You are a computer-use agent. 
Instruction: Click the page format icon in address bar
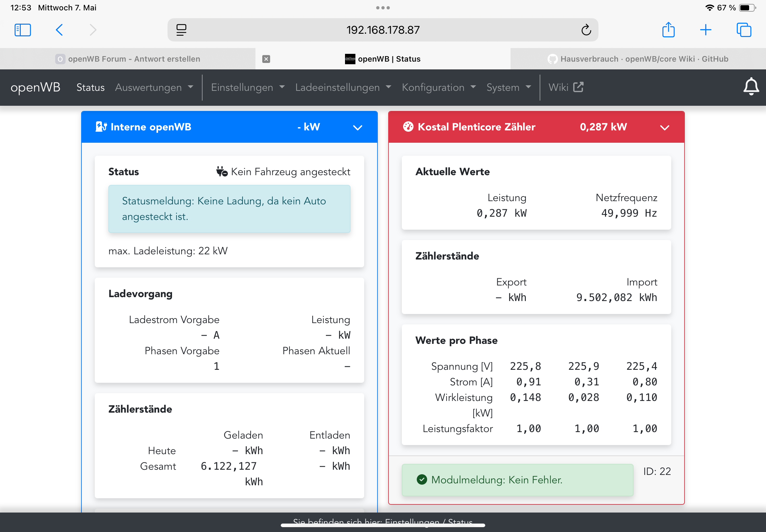181,30
